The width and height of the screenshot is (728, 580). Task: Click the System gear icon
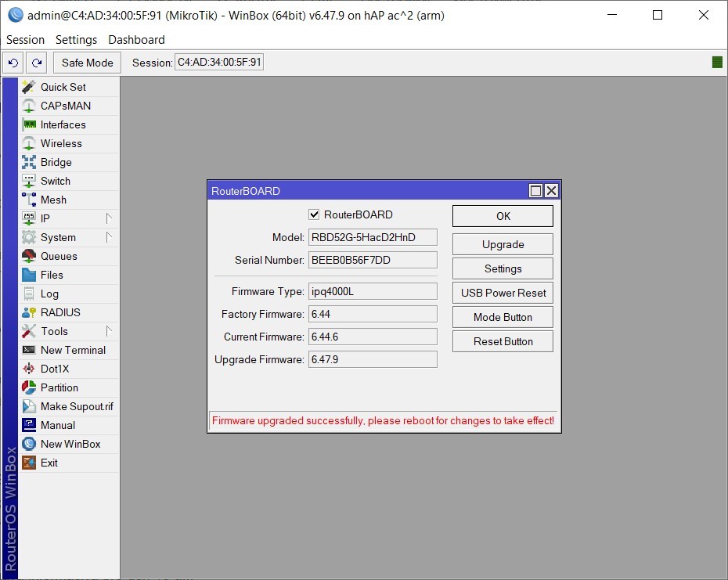[29, 237]
